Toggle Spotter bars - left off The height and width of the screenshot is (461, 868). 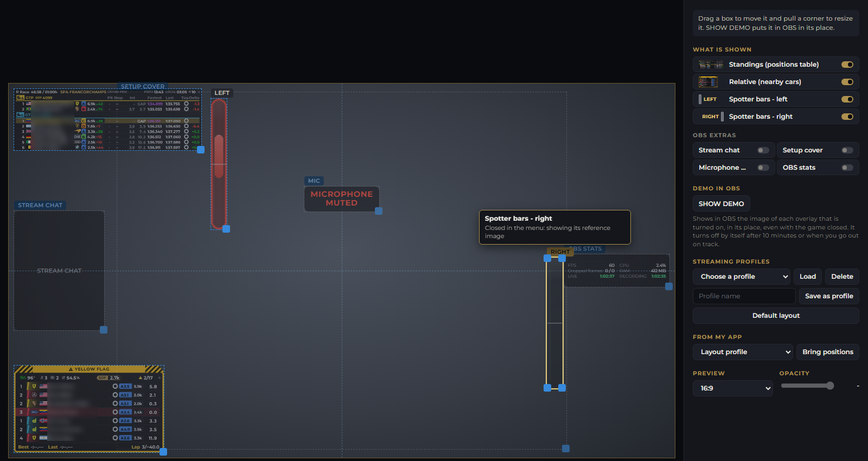pos(847,99)
